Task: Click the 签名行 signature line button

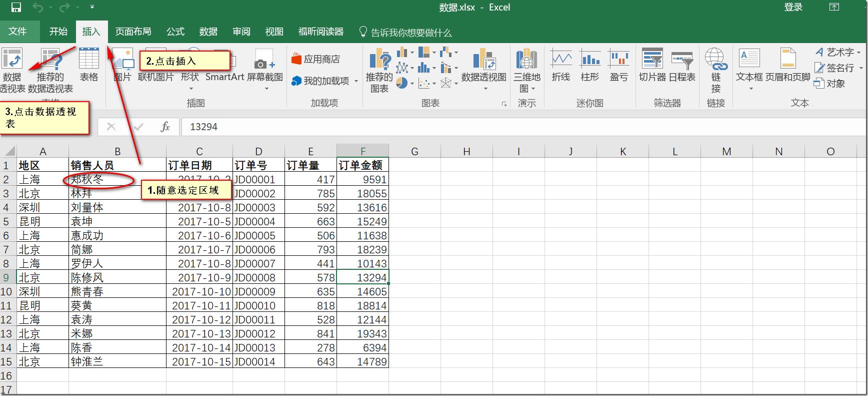Action: (834, 68)
